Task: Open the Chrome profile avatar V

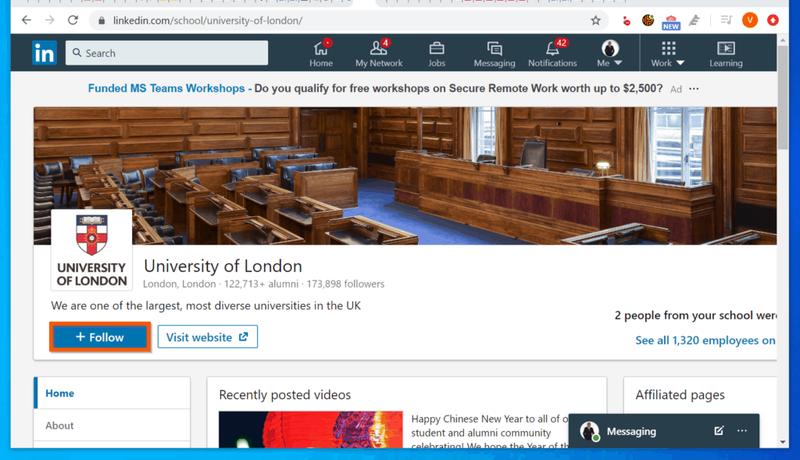Action: 749,20
